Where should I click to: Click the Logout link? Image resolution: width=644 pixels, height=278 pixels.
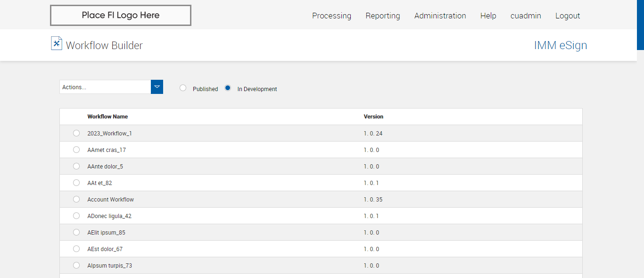[568, 16]
